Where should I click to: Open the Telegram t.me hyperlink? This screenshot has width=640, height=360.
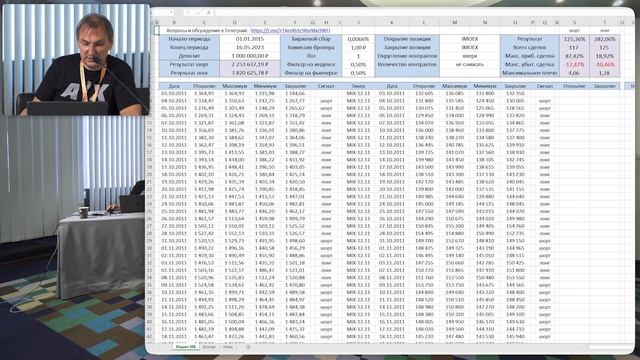pos(290,30)
